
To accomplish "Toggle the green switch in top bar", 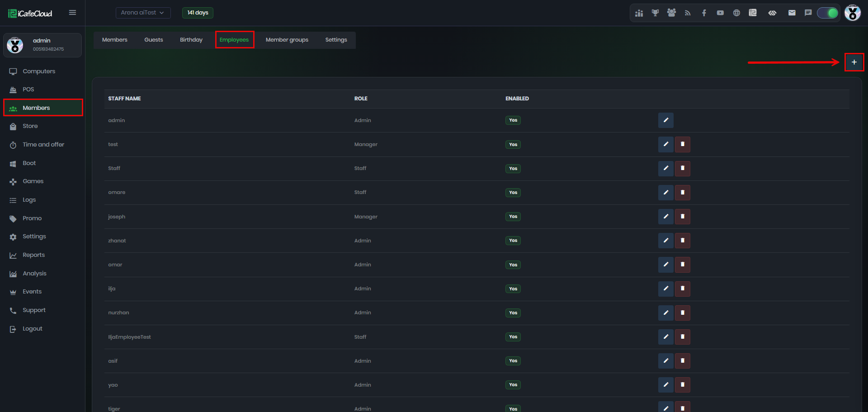I will pyautogui.click(x=828, y=13).
